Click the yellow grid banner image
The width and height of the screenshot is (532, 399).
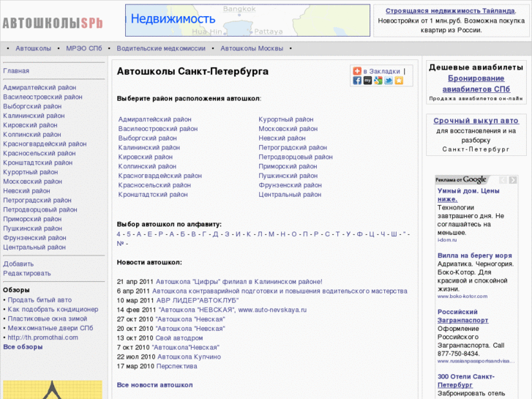pyautogui.click(x=53, y=389)
